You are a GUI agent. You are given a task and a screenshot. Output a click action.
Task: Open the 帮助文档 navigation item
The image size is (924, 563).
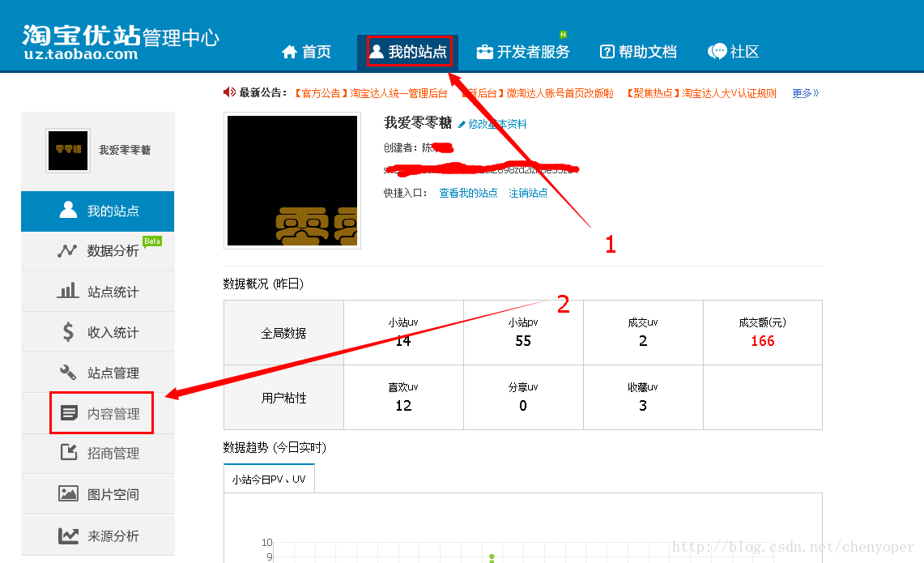point(638,52)
